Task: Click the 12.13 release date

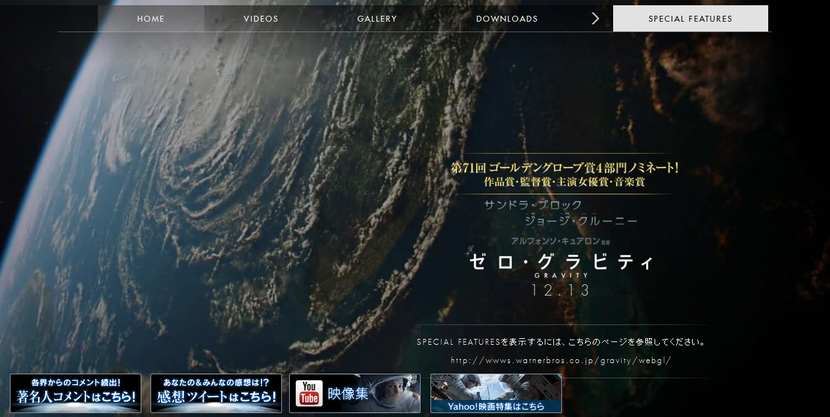Action: click(x=561, y=290)
